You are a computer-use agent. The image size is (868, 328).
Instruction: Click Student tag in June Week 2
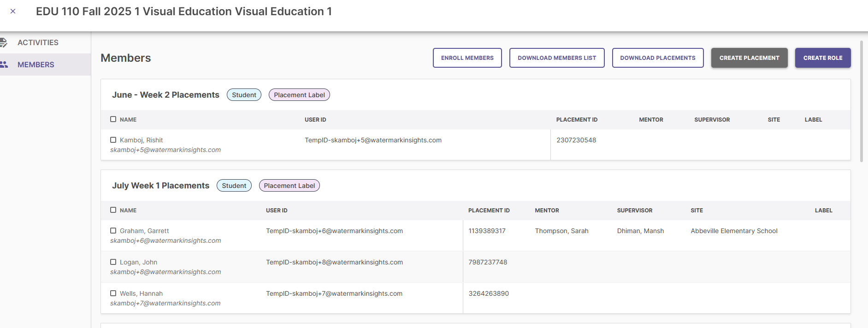pyautogui.click(x=244, y=95)
